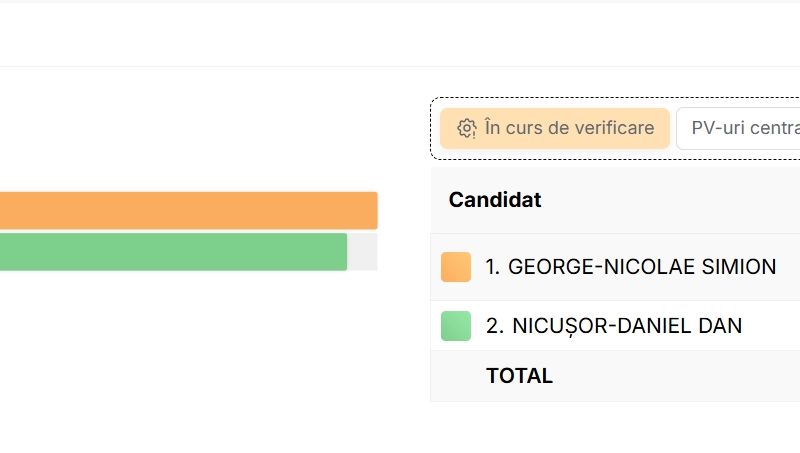Click the rounded right tip of orange bar
Image resolution: width=800 pixels, height=453 pixels.
click(374, 211)
